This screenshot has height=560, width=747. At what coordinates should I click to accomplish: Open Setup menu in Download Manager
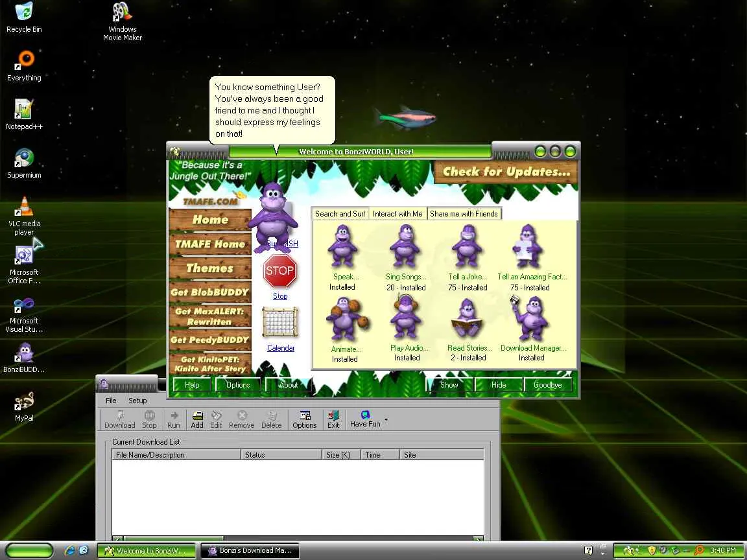click(137, 401)
